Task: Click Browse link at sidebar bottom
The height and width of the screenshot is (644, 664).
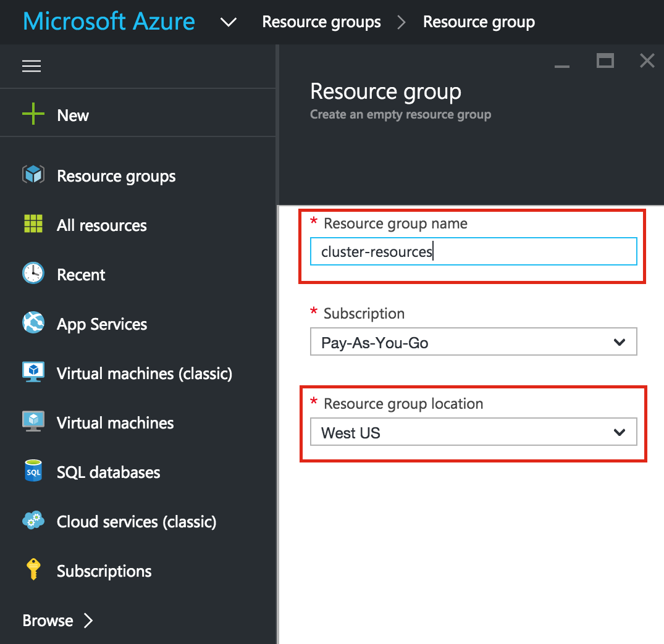Action: (x=48, y=621)
